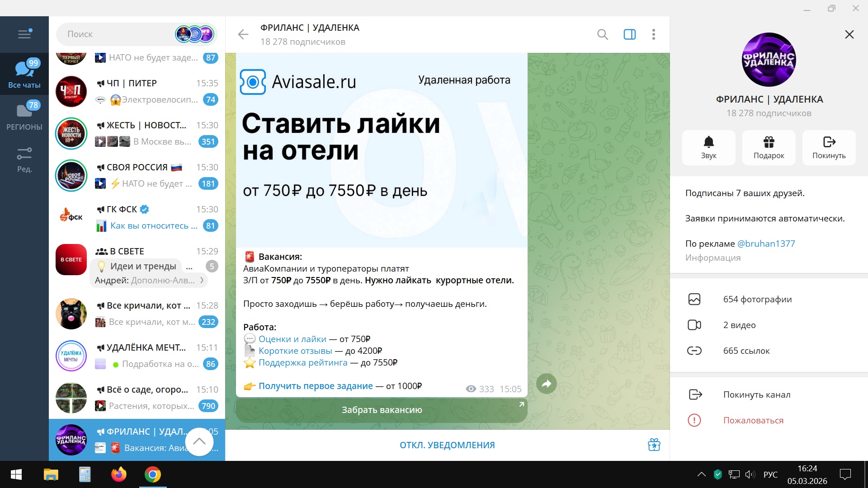Click the Покинуть leave button

(x=829, y=147)
